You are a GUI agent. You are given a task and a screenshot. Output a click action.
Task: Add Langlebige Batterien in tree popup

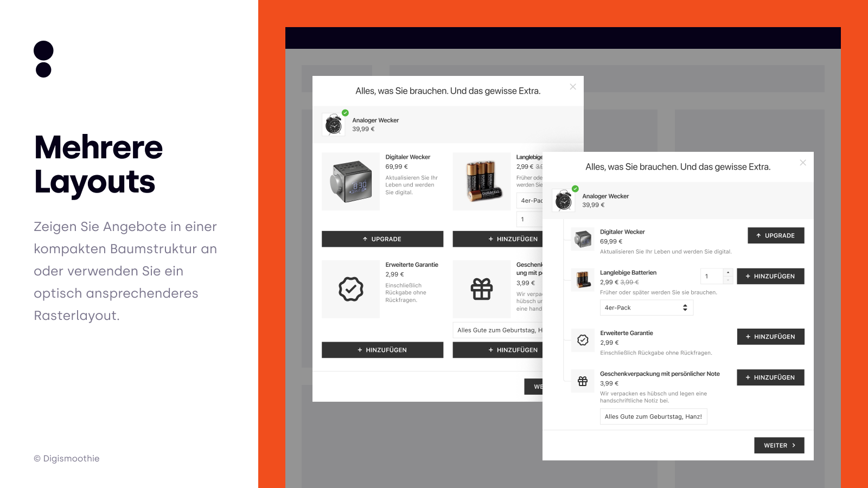770,276
